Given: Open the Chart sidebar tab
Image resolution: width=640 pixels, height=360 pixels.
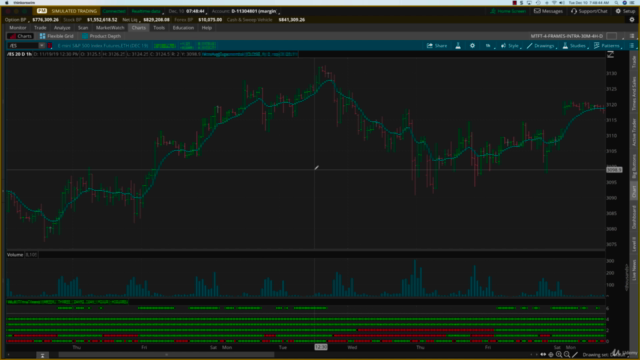Looking at the screenshot, I should click(634, 192).
